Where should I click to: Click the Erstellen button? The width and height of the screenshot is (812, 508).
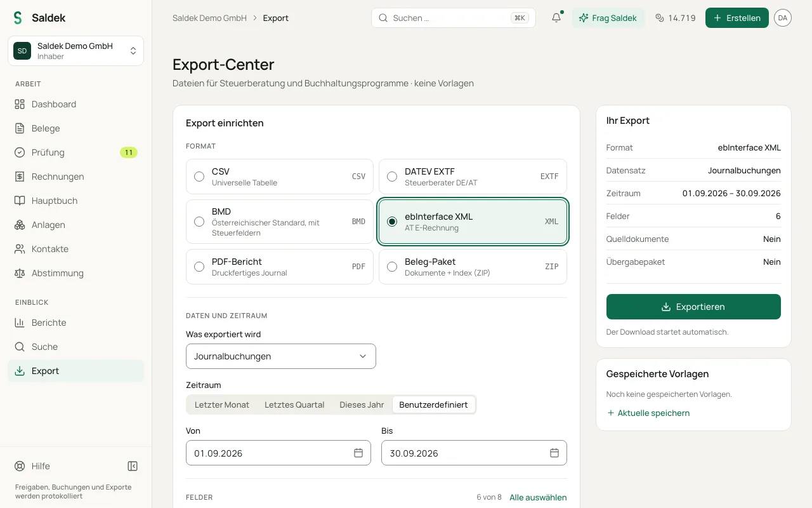pos(737,18)
